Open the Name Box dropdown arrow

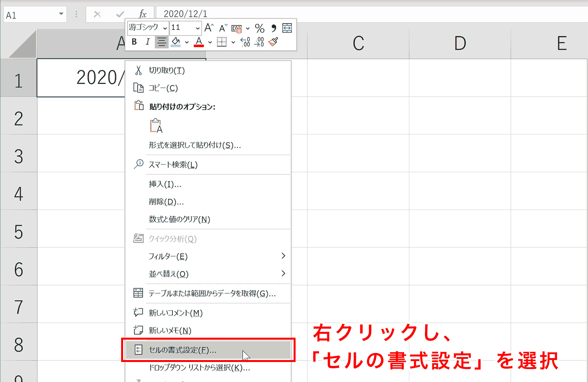coord(61,14)
